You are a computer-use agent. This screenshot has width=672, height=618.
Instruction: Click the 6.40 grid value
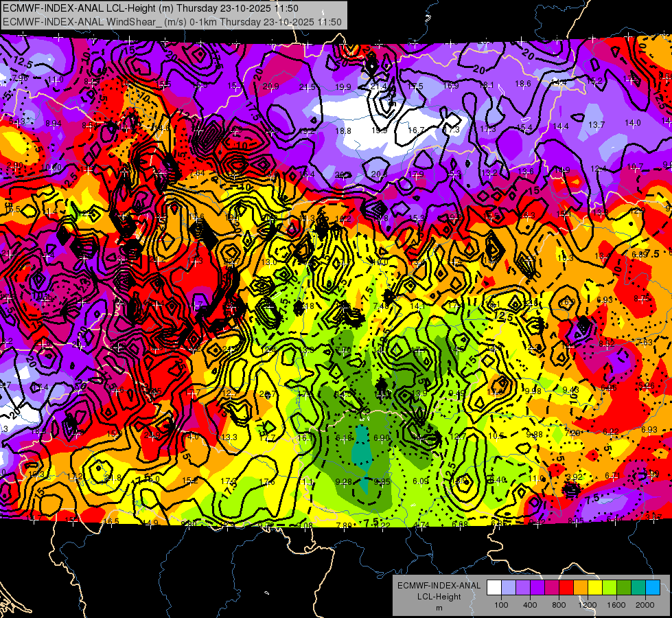498,480
